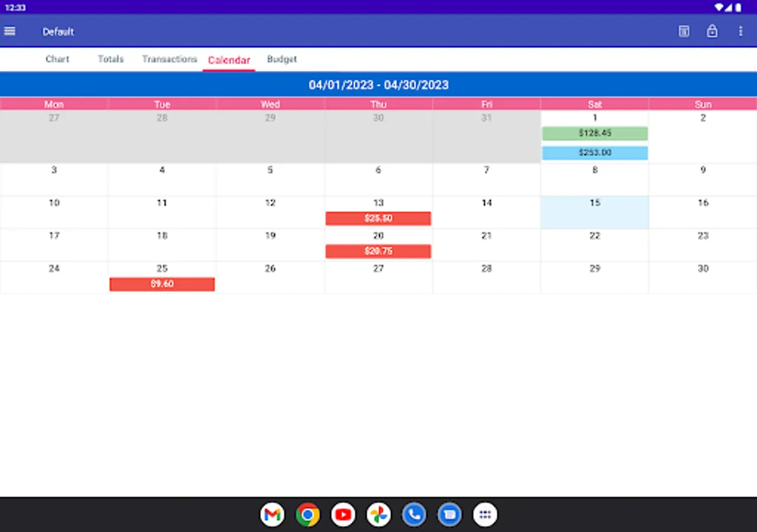
Task: Open the red $9.60 expense on the 25th
Action: [162, 284]
